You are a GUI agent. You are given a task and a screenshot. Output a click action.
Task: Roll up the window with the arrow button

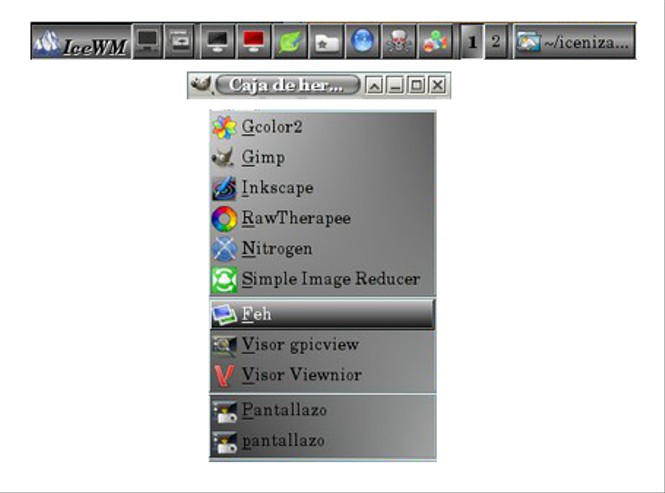click(x=374, y=85)
